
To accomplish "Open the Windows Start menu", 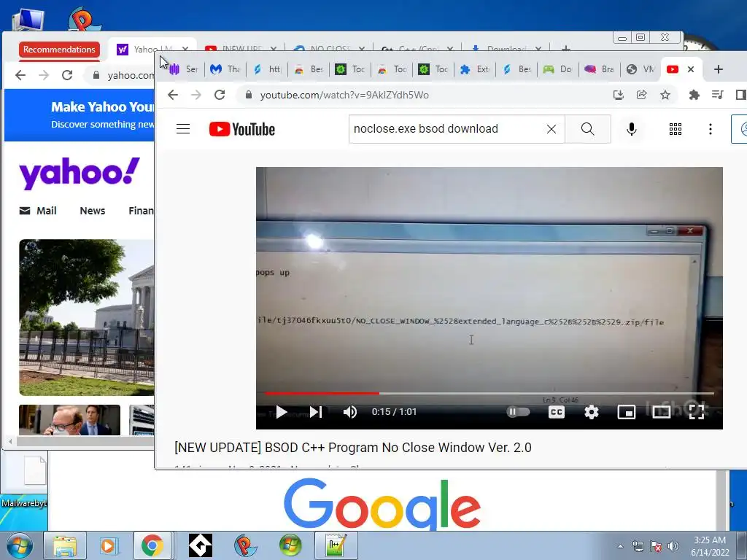I will click(x=19, y=545).
